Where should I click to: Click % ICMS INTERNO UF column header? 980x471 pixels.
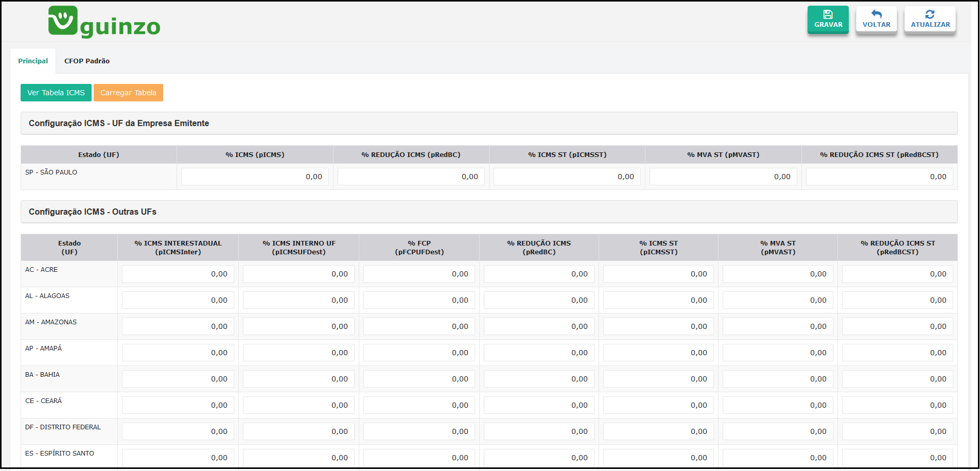(x=299, y=248)
